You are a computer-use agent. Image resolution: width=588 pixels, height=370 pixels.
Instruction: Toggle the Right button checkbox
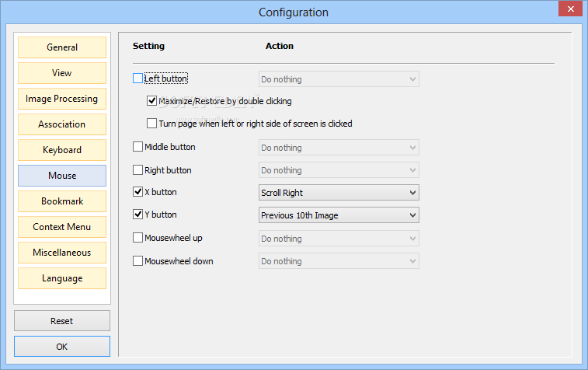point(137,169)
